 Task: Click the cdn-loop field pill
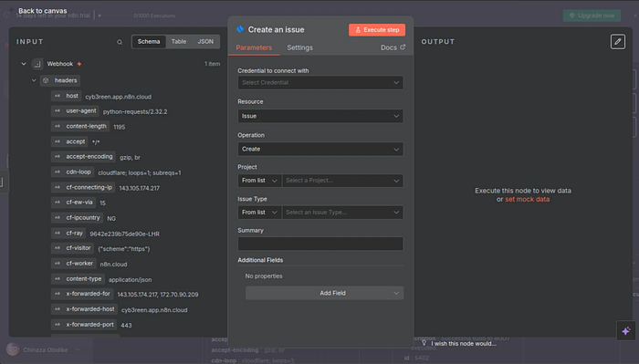72,172
